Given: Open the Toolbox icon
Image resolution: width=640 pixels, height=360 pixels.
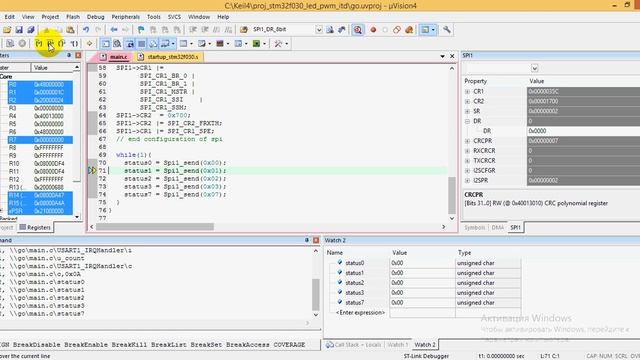Looking at the screenshot, I should tap(278, 44).
